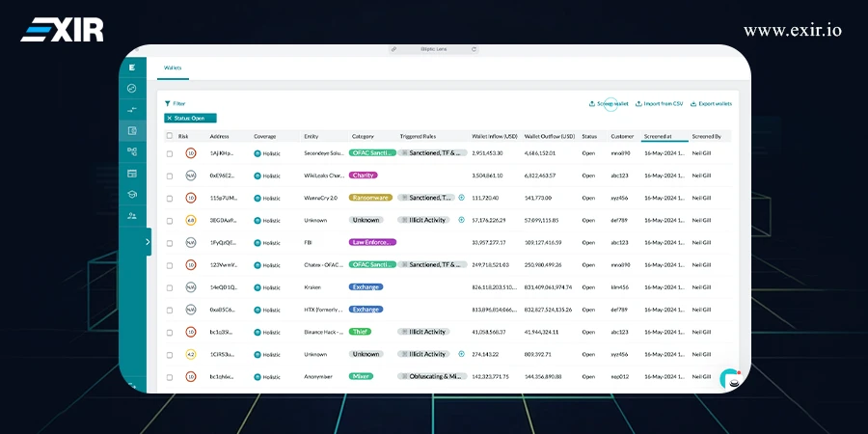Click Holistic coverage icon in FBI row

[258, 243]
